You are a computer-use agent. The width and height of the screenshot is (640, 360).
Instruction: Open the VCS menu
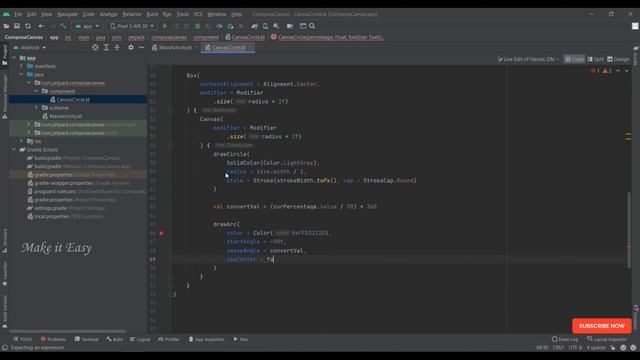[x=198, y=14]
